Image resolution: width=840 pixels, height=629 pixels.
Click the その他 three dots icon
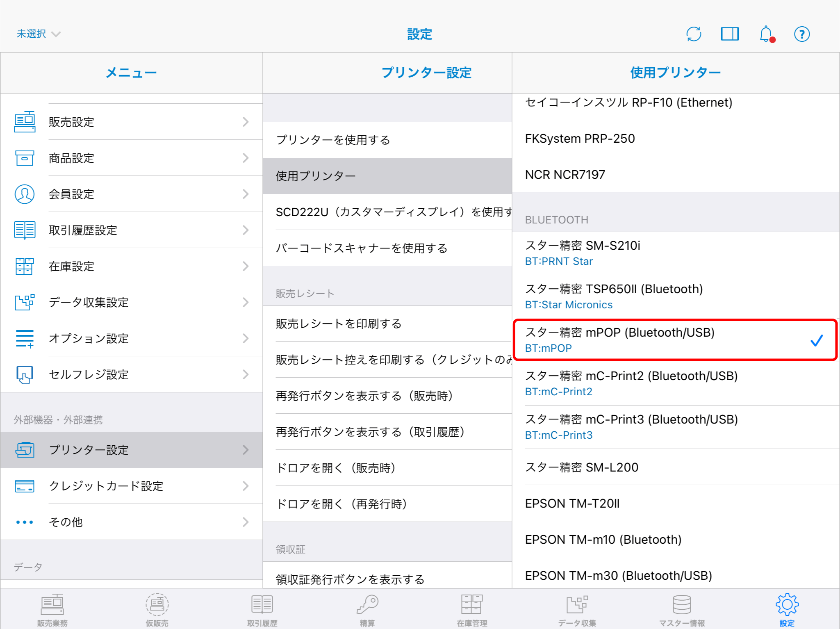click(x=25, y=522)
